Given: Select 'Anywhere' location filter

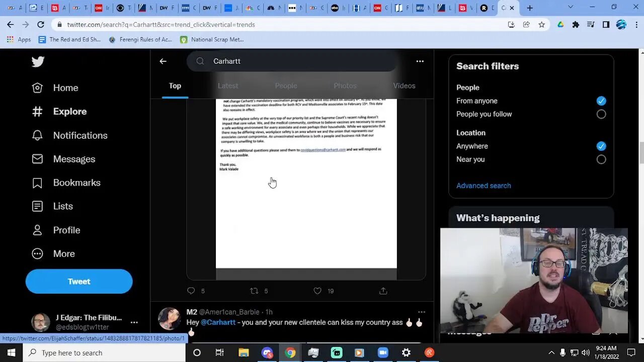Looking at the screenshot, I should (x=601, y=146).
